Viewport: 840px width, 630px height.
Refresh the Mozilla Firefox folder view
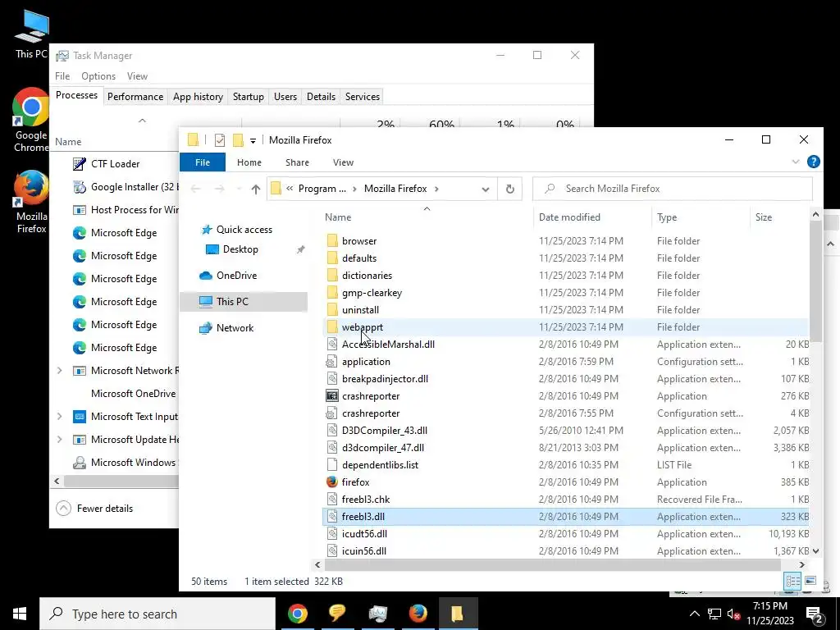(510, 189)
